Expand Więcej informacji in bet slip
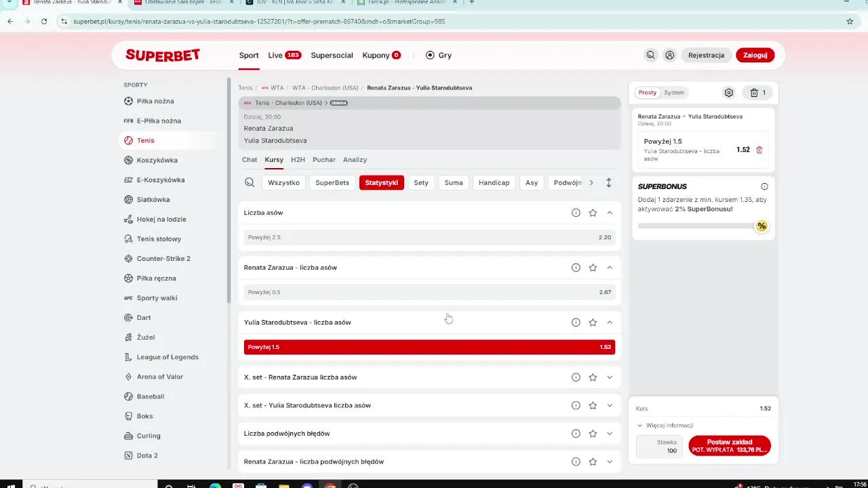 click(665, 426)
